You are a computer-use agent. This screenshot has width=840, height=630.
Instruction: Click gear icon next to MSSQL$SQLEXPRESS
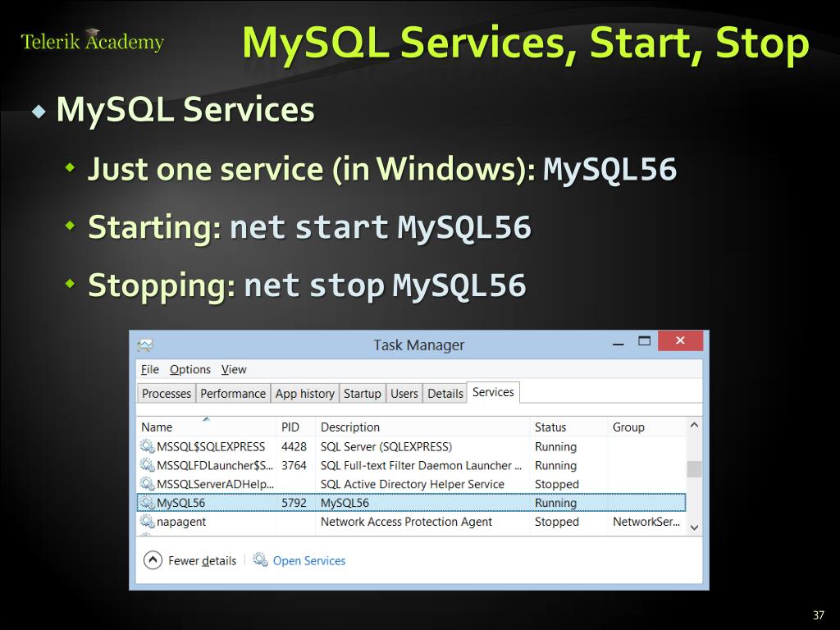pos(148,446)
